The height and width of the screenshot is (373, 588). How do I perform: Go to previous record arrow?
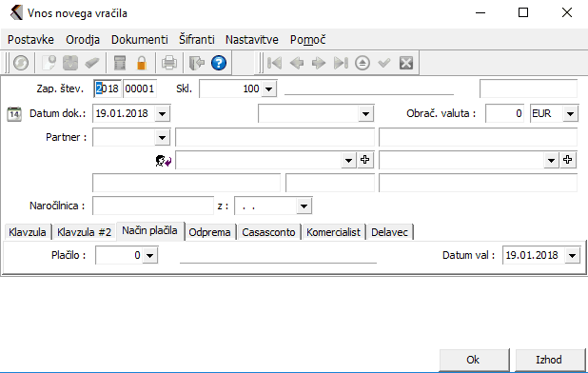tap(297, 63)
